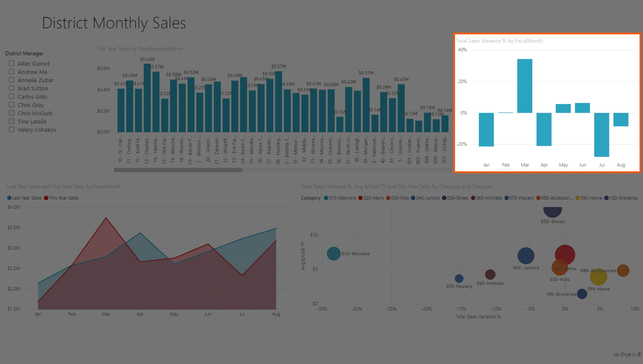This screenshot has height=364, width=643.
Task: Click the 050-Shoes bubble at chart top
Action: pyautogui.click(x=553, y=212)
